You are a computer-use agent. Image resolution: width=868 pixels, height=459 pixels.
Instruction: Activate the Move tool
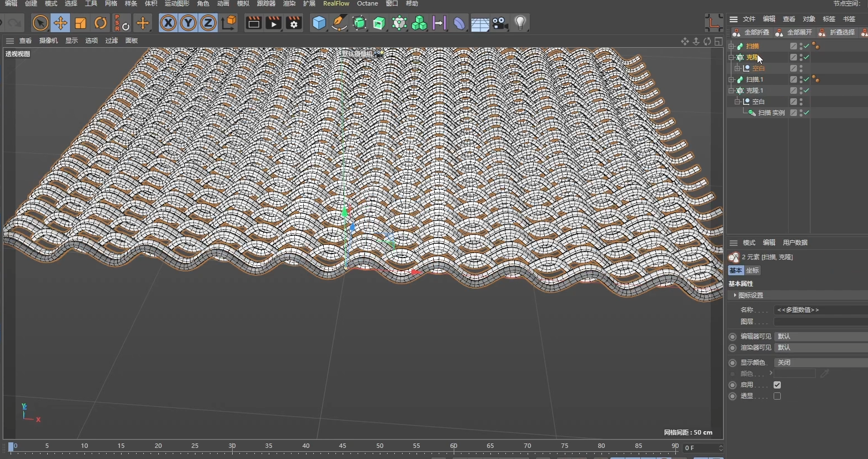tap(60, 23)
